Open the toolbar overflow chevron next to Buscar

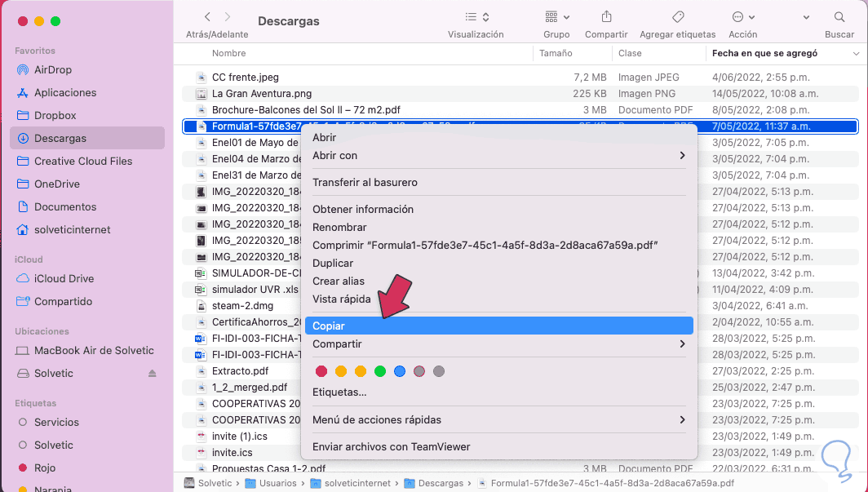point(806,17)
